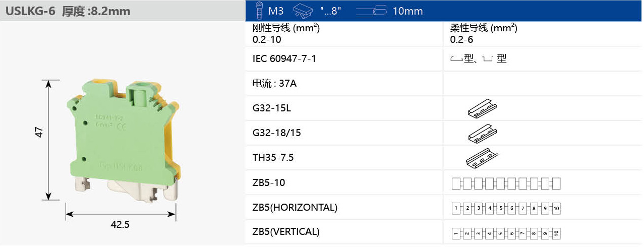Click the horizontal numbered ZB5 marker strip

point(506,208)
